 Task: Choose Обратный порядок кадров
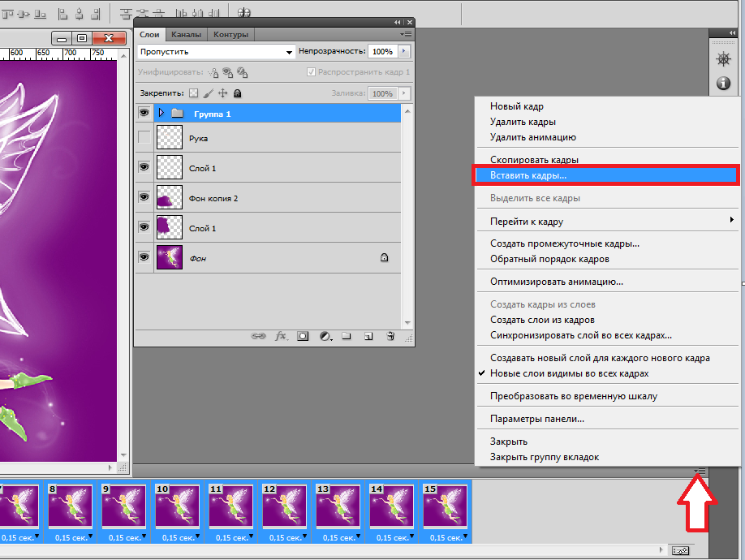(x=608, y=259)
